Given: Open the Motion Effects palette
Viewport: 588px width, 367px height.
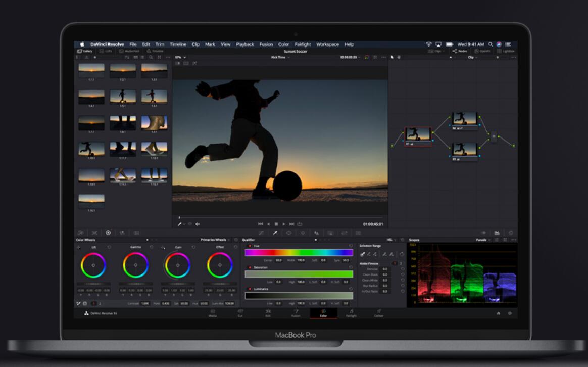Looking at the screenshot, I should tap(136, 233).
